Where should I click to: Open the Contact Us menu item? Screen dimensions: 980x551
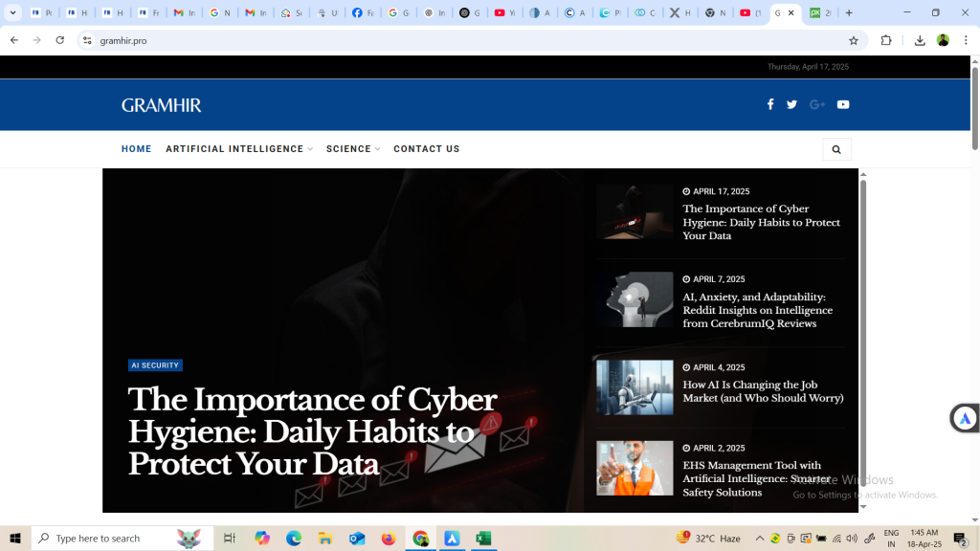point(426,149)
